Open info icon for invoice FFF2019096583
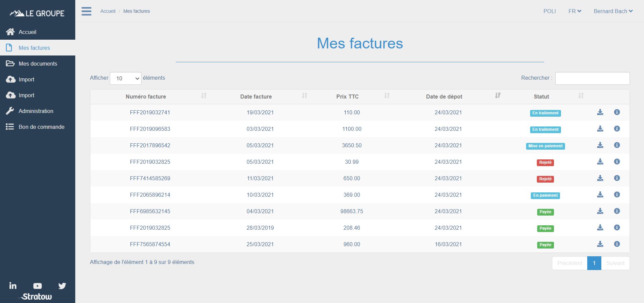Image resolution: width=644 pixels, height=303 pixels. [617, 129]
